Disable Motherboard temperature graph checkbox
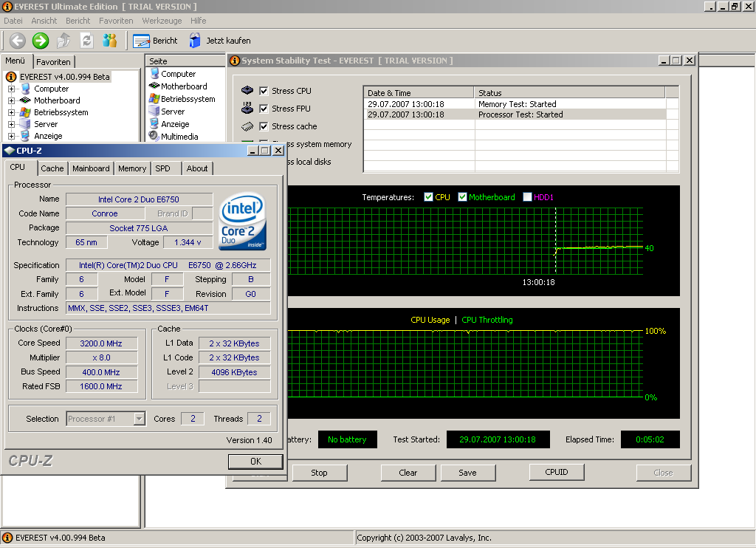This screenshot has height=548, width=756. [462, 196]
